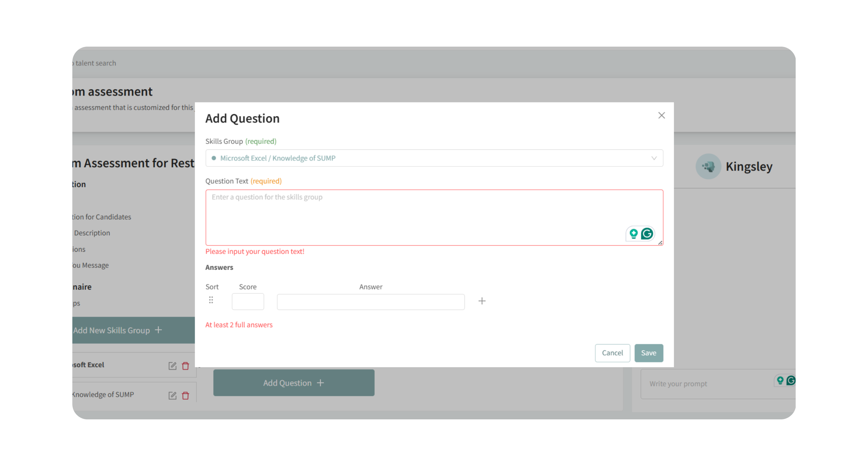Edit the Microsoft Excel skills group

tap(172, 366)
